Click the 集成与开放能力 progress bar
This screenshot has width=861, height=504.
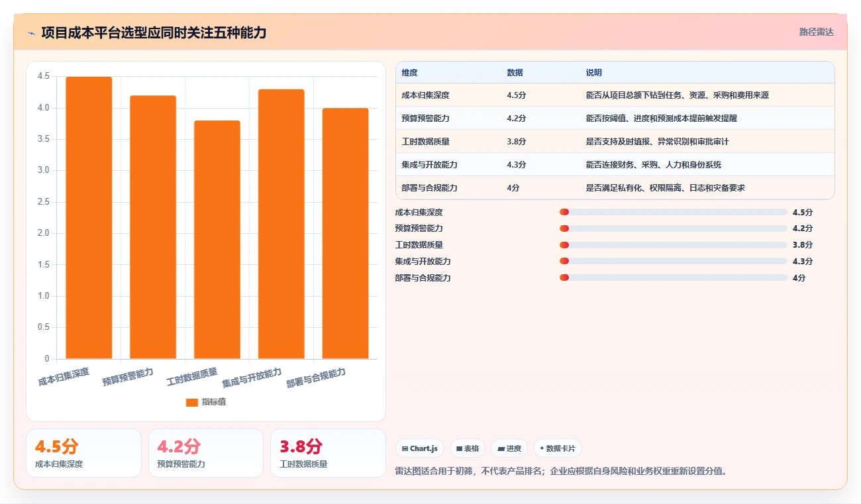click(674, 262)
